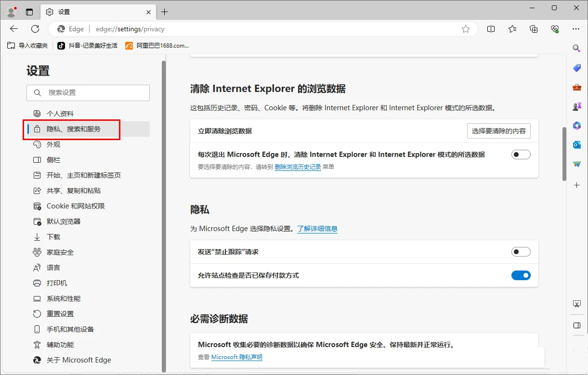Viewport: 588px width, 375px height.
Task: Open 家庭安全 settings page
Action: point(88,252)
